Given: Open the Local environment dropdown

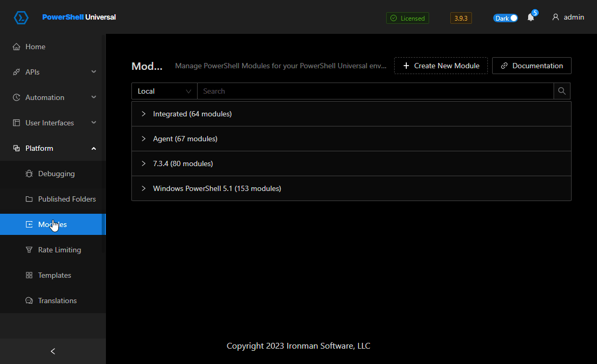Looking at the screenshot, I should [164, 91].
